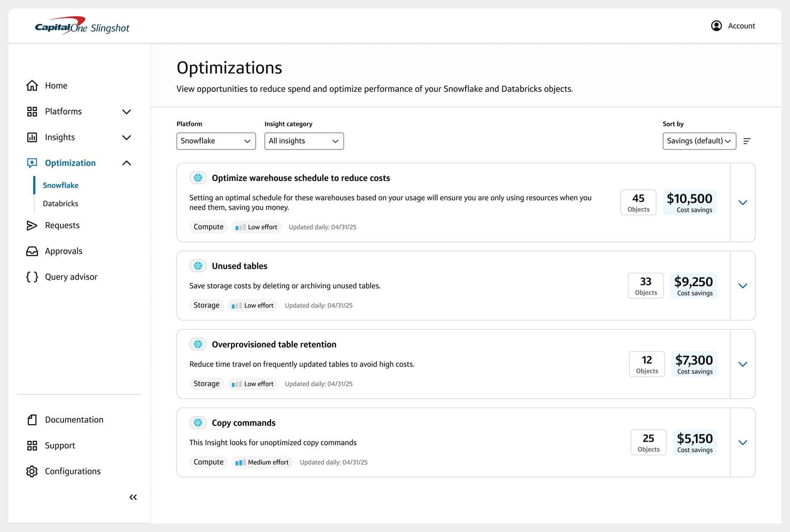The width and height of the screenshot is (790, 532).
Task: Open the Platform dropdown
Action: tap(216, 141)
